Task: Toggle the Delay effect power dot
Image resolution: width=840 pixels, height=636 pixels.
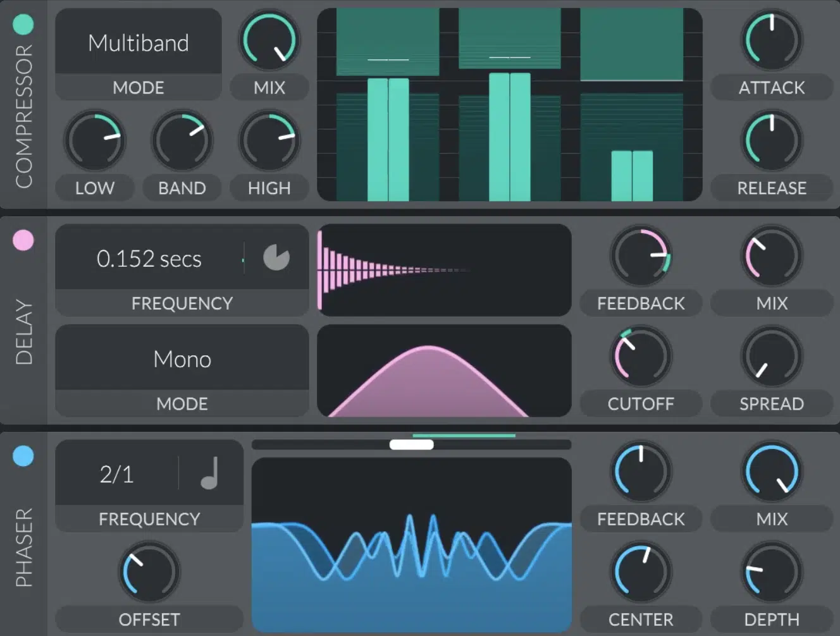Action: [23, 240]
